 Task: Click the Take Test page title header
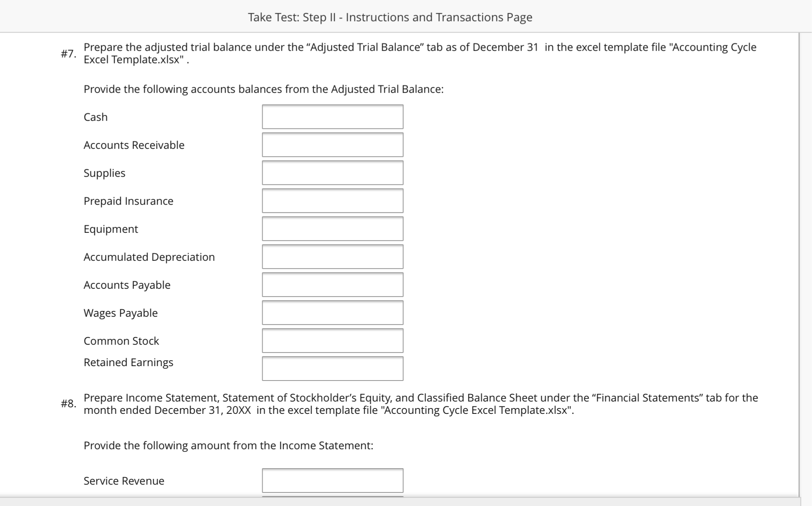(390, 17)
